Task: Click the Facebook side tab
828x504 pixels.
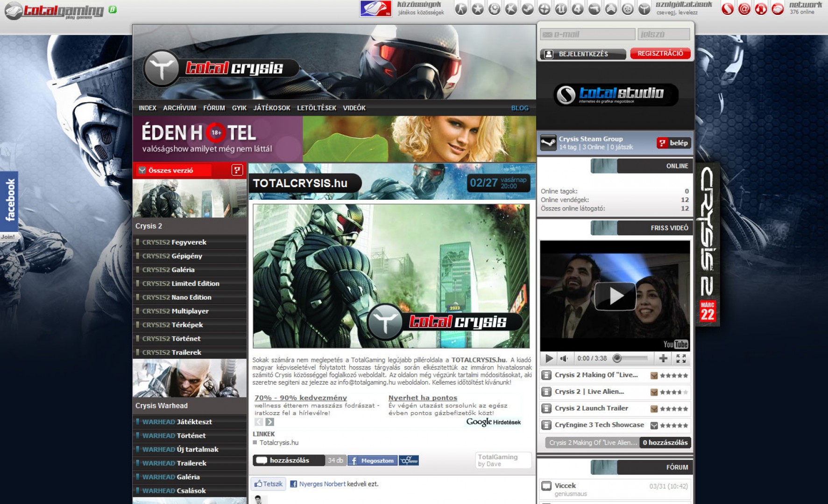Action: coord(9,201)
